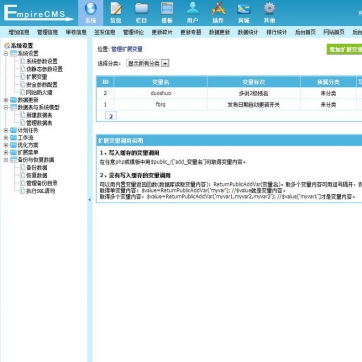Open the 信息 notepad icon in top navigation

point(116,9)
